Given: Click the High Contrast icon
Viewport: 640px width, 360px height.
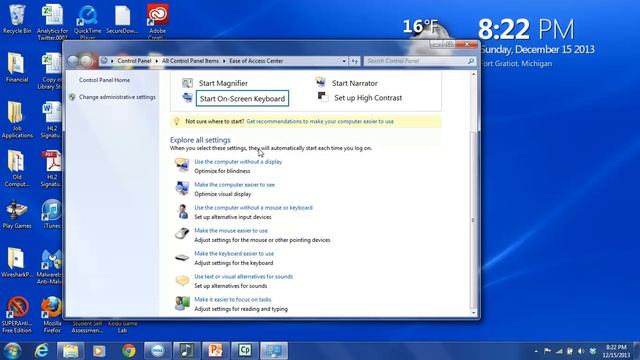Looking at the screenshot, I should click(323, 97).
